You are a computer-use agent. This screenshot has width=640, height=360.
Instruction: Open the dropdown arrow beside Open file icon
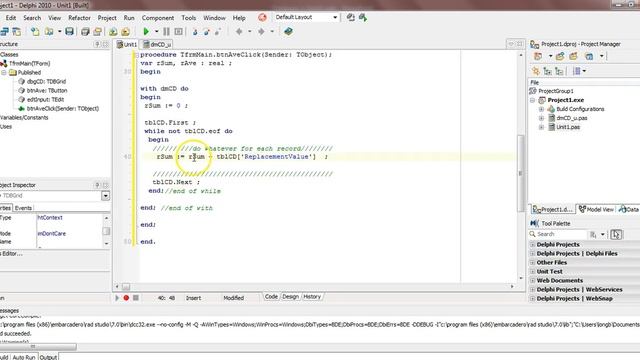click(60, 31)
